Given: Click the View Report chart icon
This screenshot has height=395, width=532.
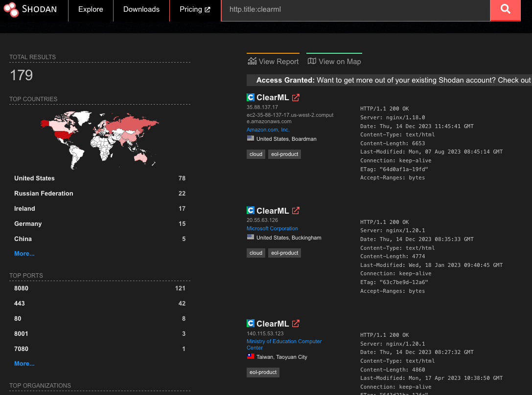Looking at the screenshot, I should (x=252, y=61).
